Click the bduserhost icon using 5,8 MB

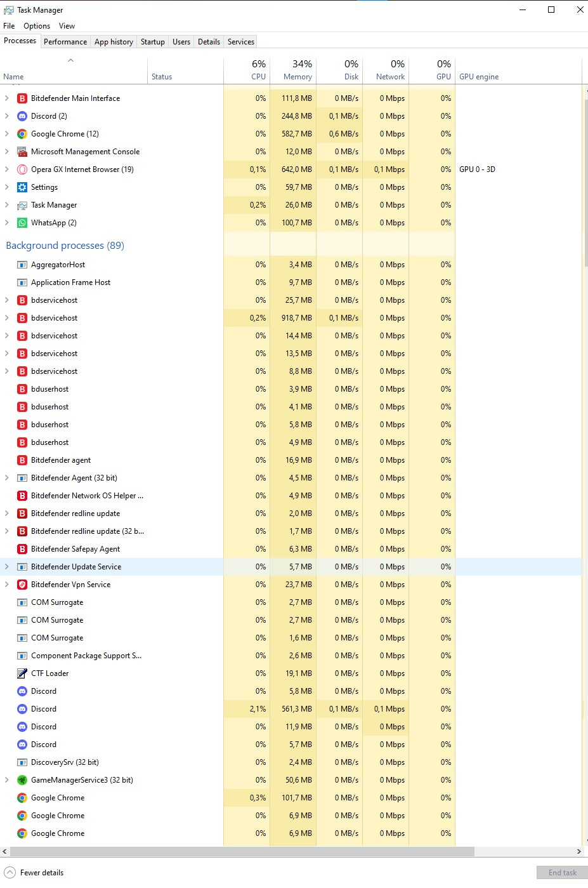click(x=22, y=425)
